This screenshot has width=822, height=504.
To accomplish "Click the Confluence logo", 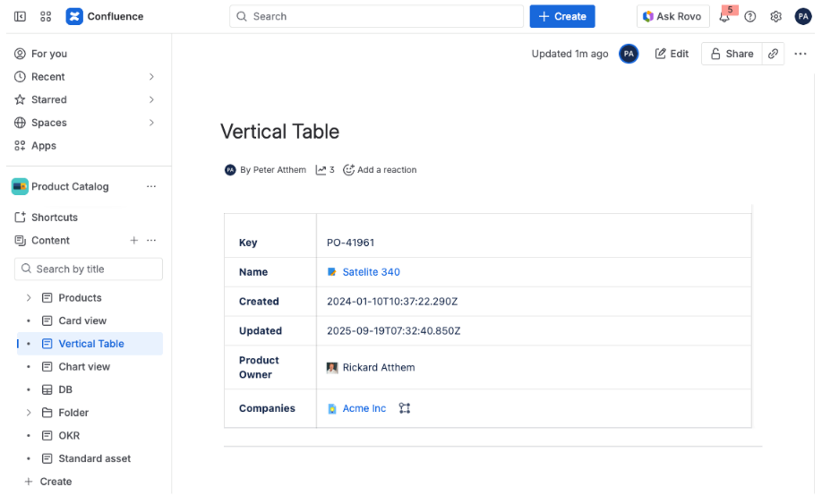I will 74,16.
